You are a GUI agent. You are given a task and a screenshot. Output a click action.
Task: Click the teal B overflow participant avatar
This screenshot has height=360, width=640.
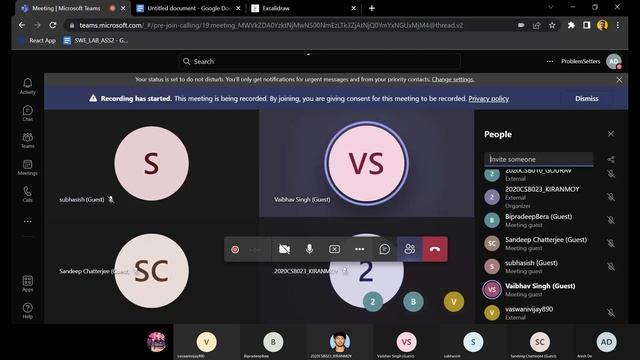point(413,302)
